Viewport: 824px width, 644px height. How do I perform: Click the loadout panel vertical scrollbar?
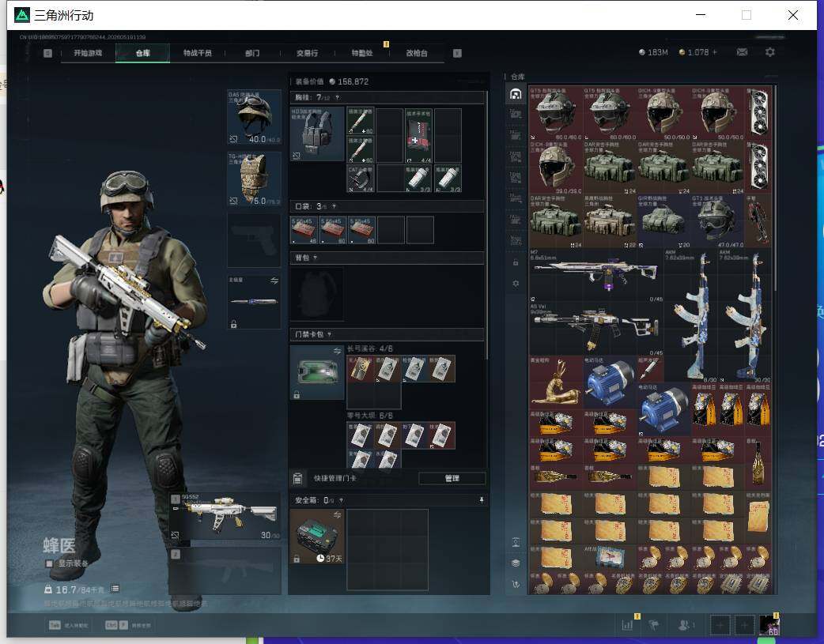pos(486,225)
